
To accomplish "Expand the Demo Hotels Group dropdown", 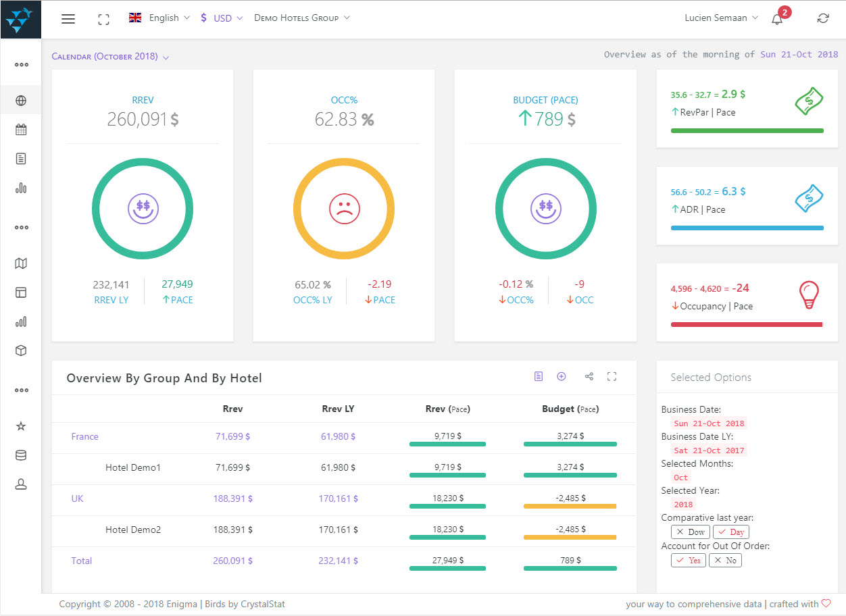I will [301, 18].
